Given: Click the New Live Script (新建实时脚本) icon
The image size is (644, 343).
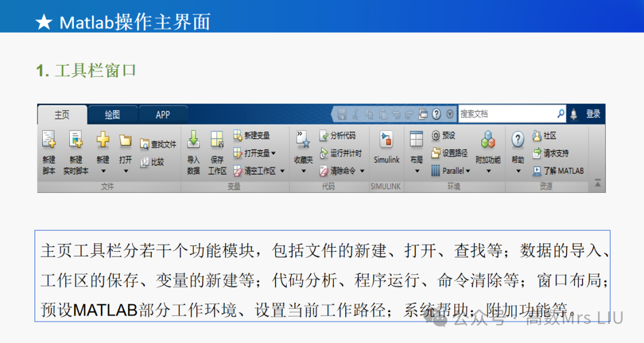Looking at the screenshot, I should [x=76, y=139].
